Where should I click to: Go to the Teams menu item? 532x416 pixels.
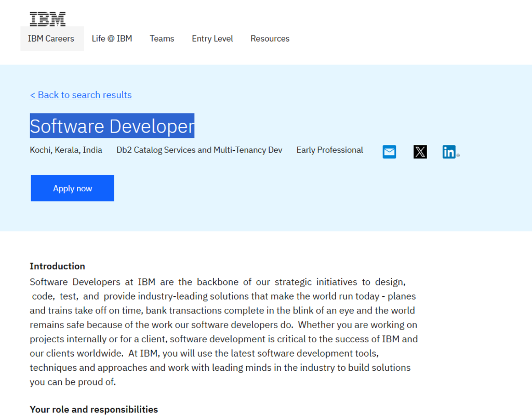pyautogui.click(x=162, y=38)
